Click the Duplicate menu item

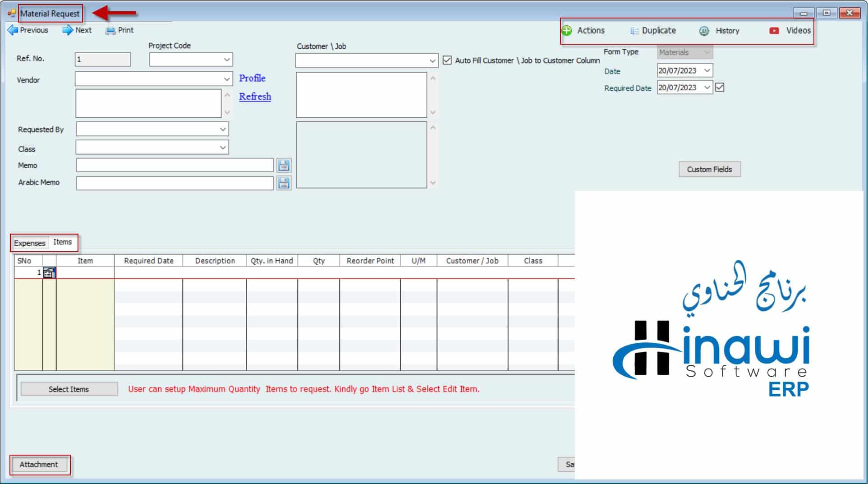point(659,31)
